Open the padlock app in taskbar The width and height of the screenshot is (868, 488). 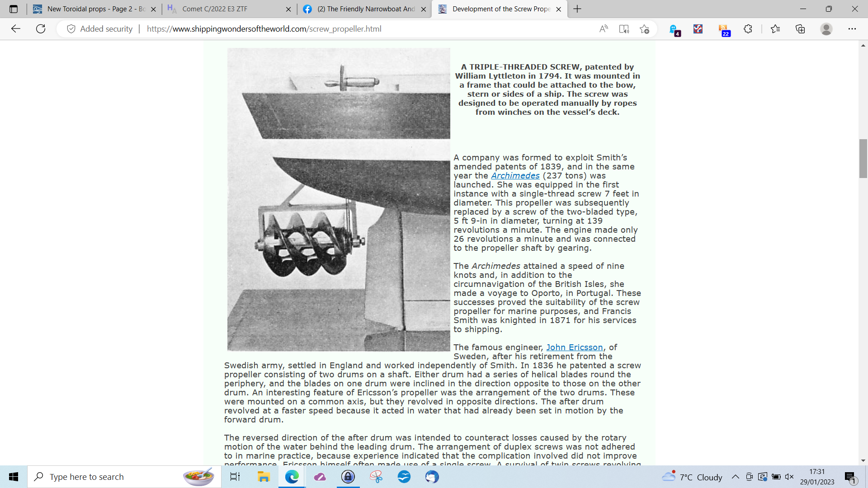[348, 477]
